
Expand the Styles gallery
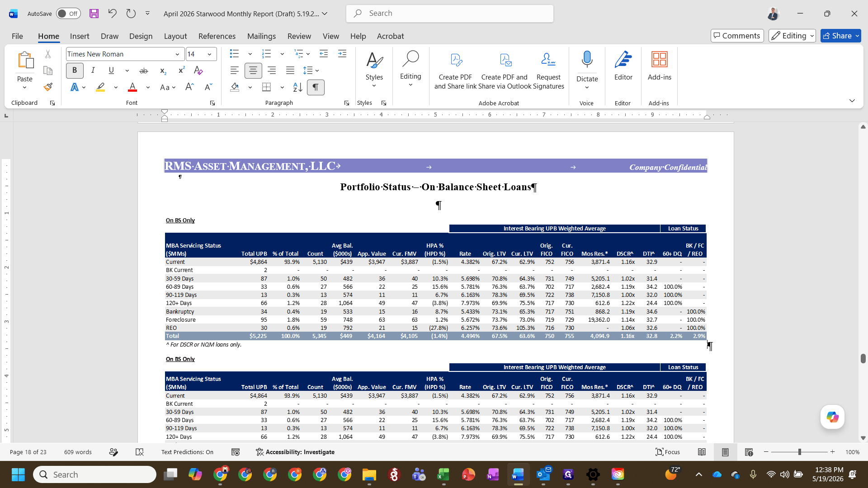click(x=374, y=70)
